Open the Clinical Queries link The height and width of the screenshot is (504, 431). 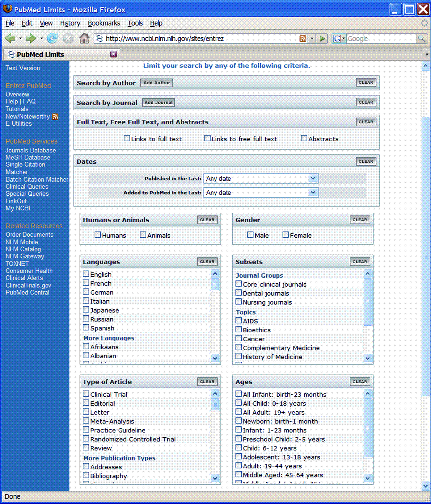[27, 187]
